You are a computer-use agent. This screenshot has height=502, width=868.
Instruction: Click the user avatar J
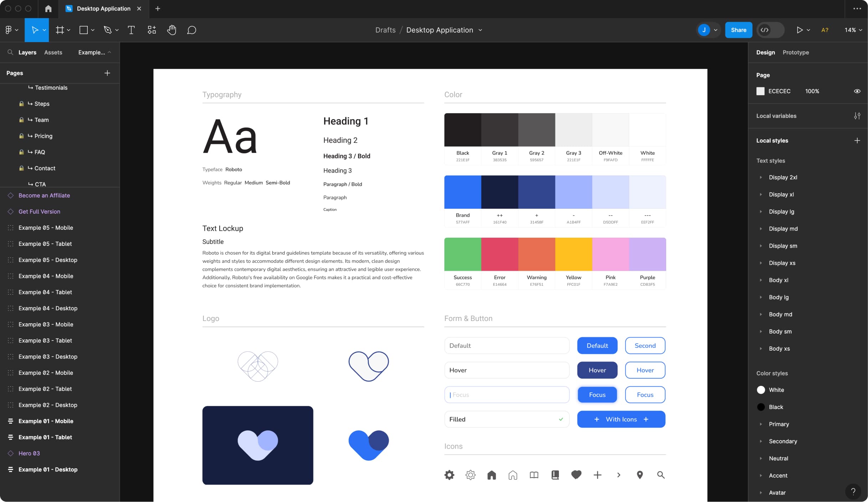(704, 30)
